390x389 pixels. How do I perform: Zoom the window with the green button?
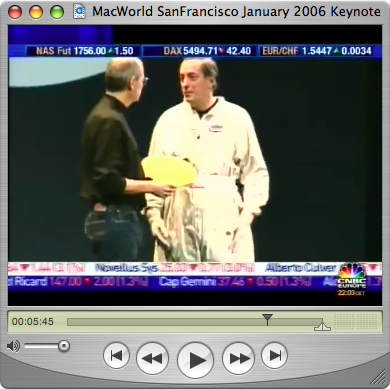point(57,12)
